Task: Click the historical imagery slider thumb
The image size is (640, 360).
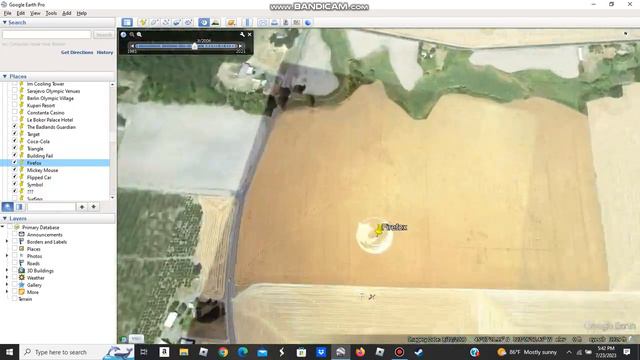Action: tap(195, 46)
